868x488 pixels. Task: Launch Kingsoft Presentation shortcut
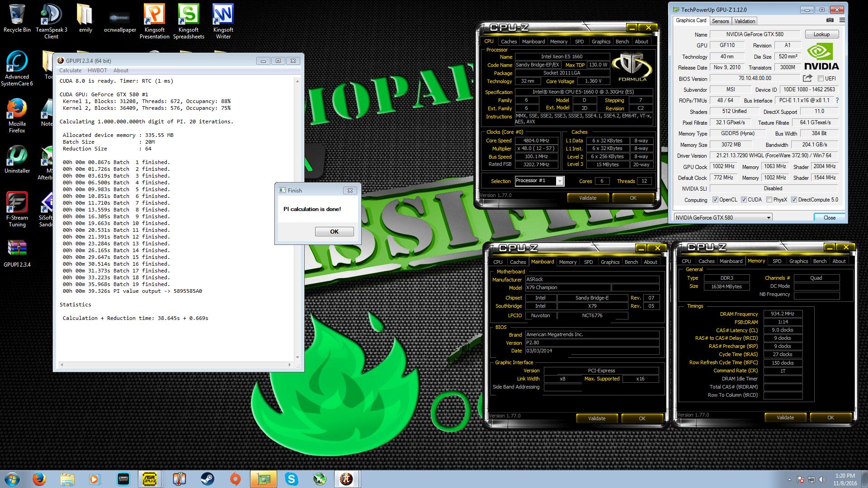tap(154, 21)
